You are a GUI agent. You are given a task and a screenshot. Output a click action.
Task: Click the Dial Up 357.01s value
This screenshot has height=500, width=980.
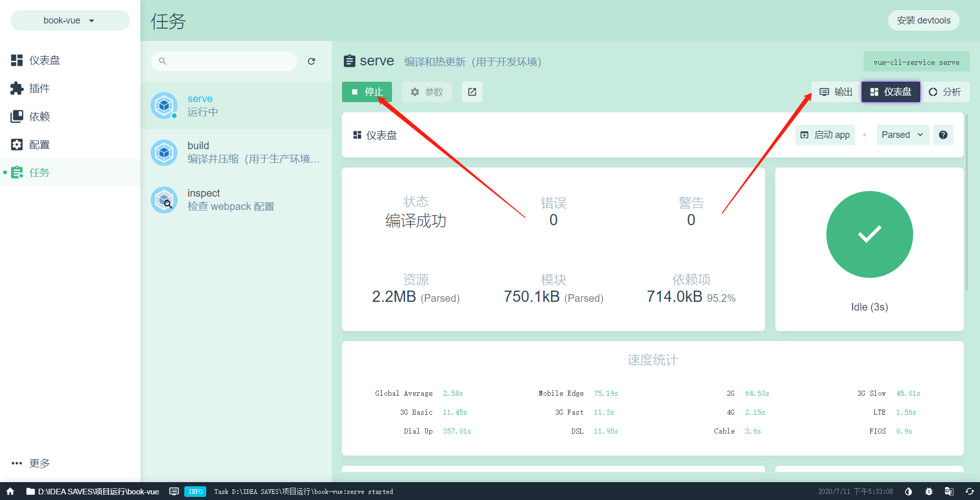click(x=457, y=431)
